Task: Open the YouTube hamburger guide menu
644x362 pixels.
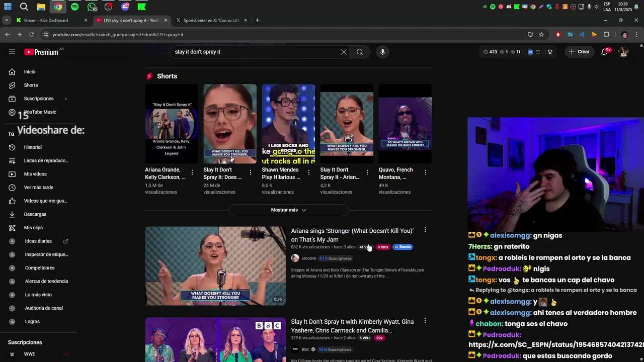Action: 12,52
